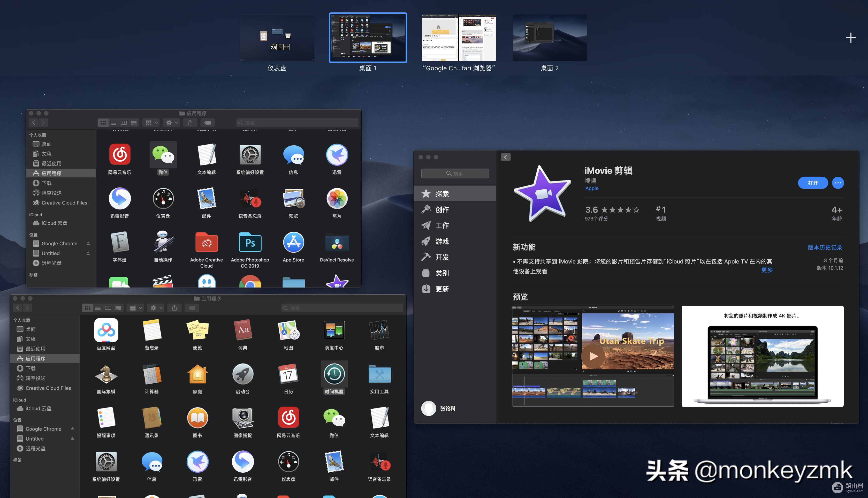Open 计算器 in lower Finder window

click(151, 374)
